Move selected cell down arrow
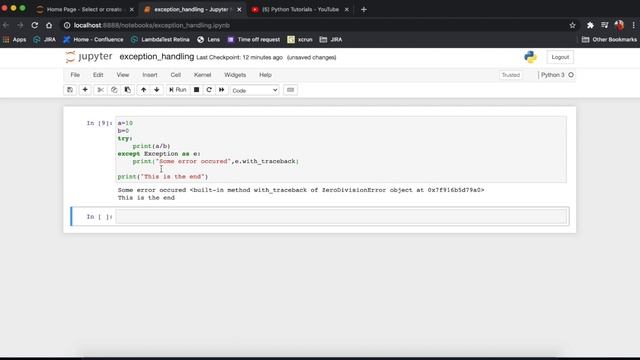The height and width of the screenshot is (360, 640). pyautogui.click(x=157, y=90)
